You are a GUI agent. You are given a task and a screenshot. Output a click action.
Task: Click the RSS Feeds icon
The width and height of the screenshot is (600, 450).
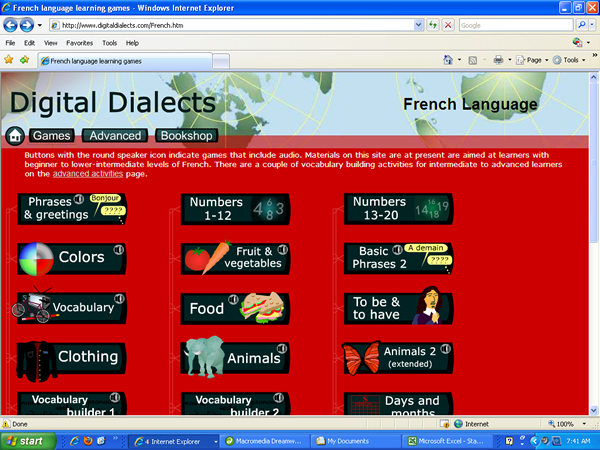tap(473, 60)
